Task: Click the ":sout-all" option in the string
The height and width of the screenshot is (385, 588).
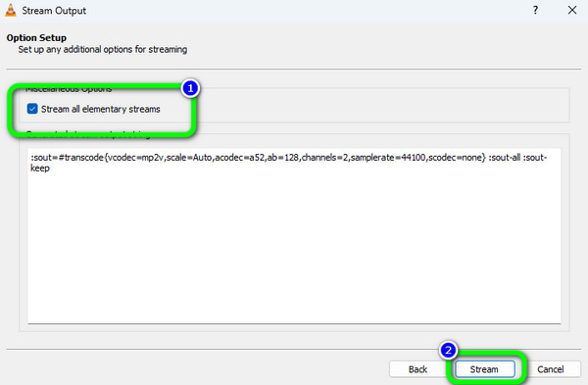Action: [x=505, y=158]
